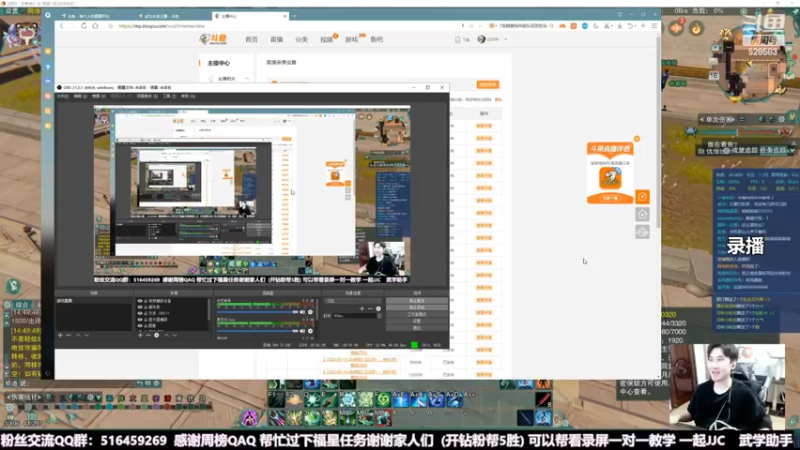Move source up in OBS Sources panel

[166, 335]
